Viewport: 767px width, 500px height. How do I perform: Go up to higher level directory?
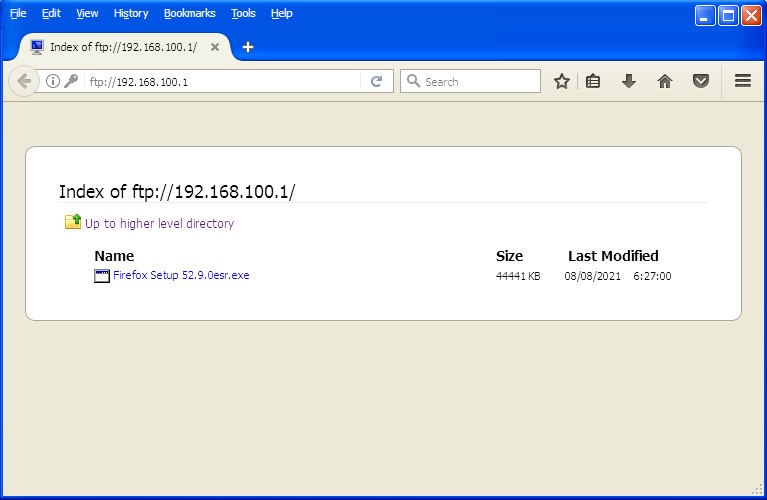[x=159, y=224]
